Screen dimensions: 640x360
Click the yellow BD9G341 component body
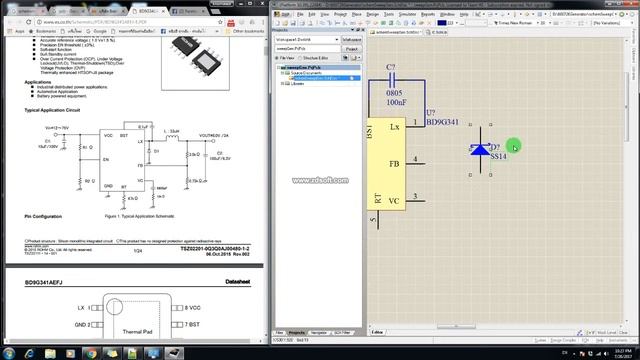tap(386, 164)
